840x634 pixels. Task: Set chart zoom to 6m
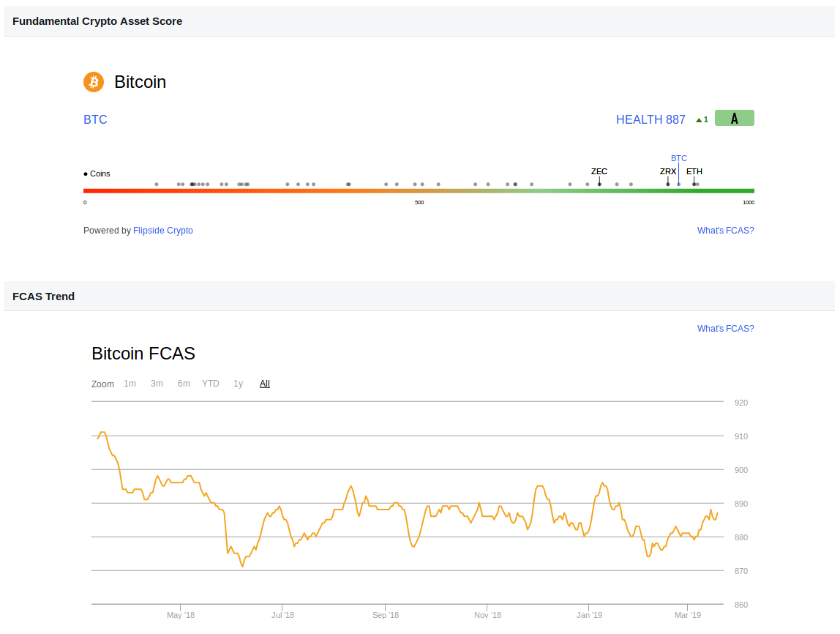[184, 384]
